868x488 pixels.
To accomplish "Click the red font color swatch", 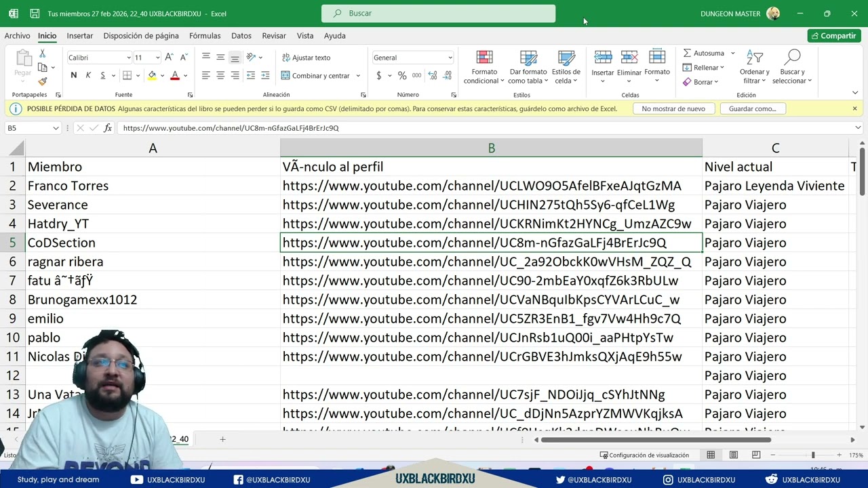I will coord(175,75).
